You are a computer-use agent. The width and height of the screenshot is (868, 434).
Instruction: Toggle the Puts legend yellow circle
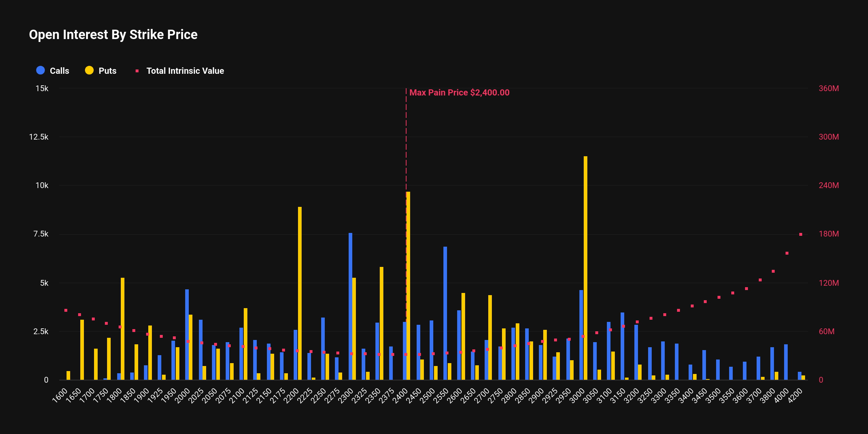[x=89, y=71]
